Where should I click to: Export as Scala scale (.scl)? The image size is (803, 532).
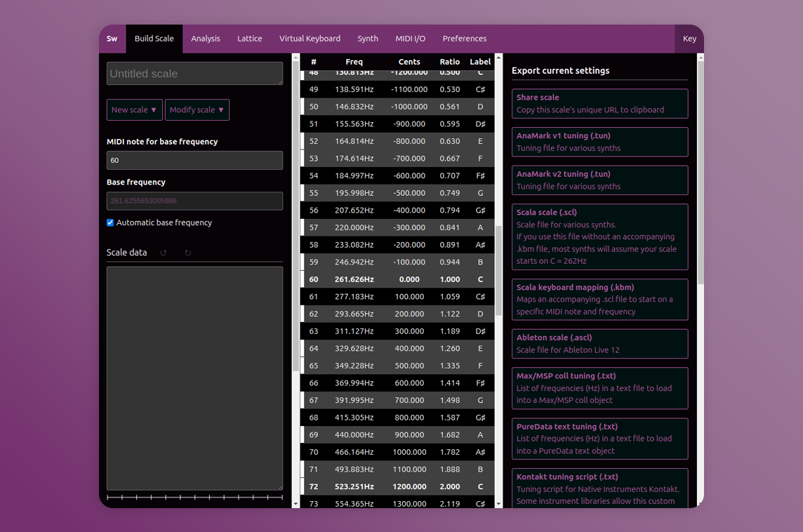(599, 237)
